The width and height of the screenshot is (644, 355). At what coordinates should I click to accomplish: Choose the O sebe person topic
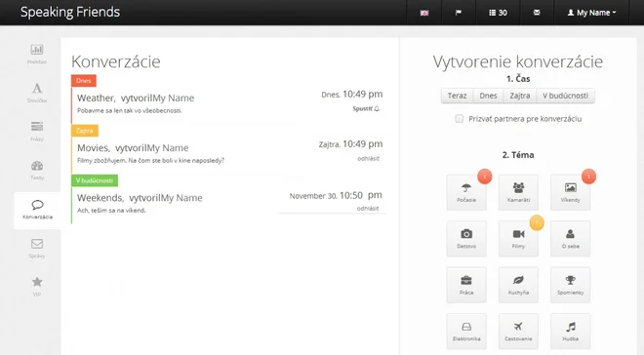[571, 239]
